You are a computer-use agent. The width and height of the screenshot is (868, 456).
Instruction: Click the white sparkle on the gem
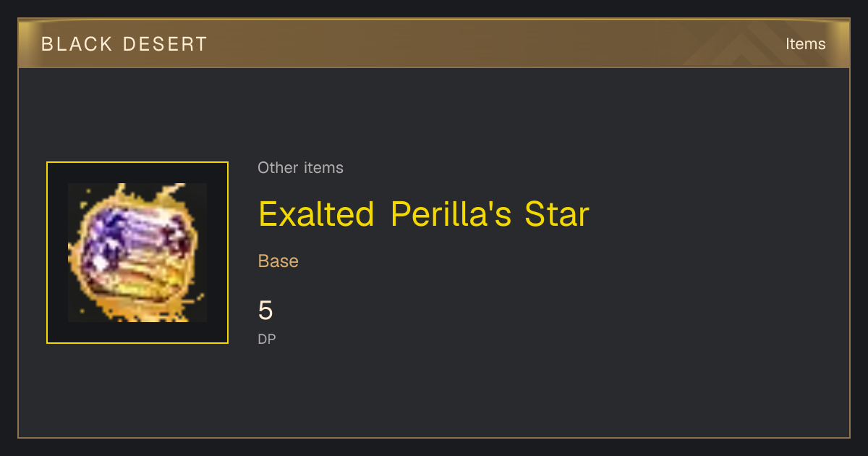pos(98,261)
